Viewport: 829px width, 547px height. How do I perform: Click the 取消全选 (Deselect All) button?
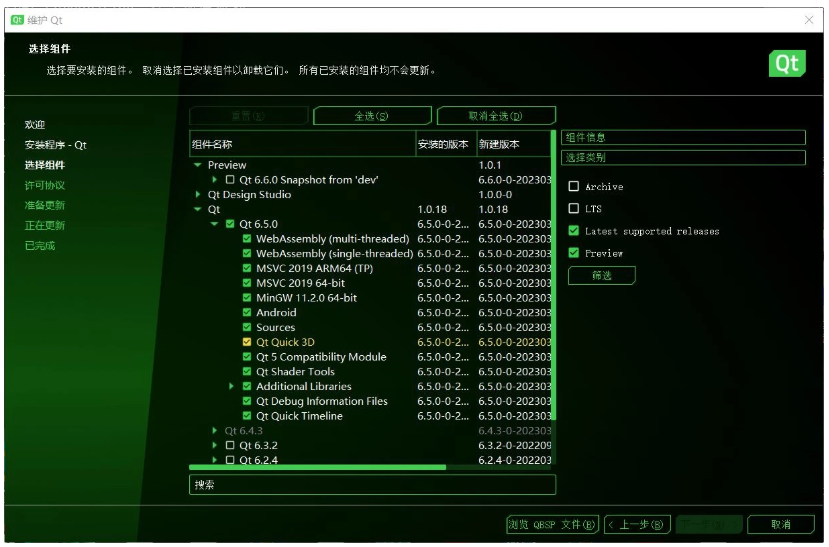pos(495,116)
